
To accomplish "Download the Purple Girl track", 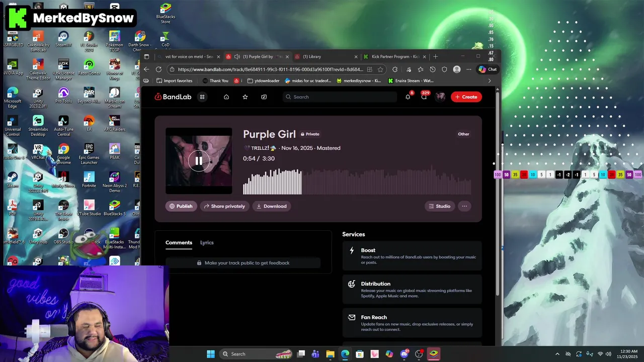I will click(271, 206).
